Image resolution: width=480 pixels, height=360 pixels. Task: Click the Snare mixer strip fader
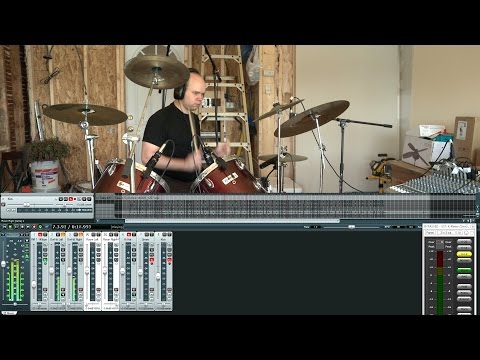(x=140, y=272)
